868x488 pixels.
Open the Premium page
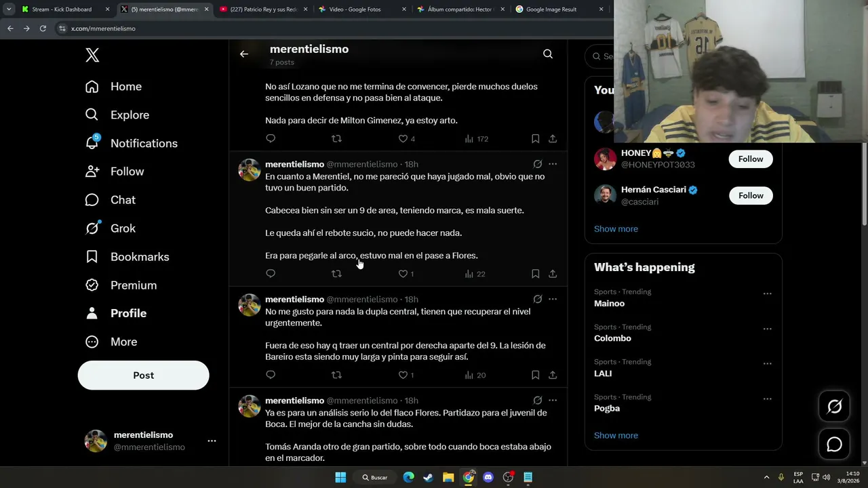pos(121,286)
